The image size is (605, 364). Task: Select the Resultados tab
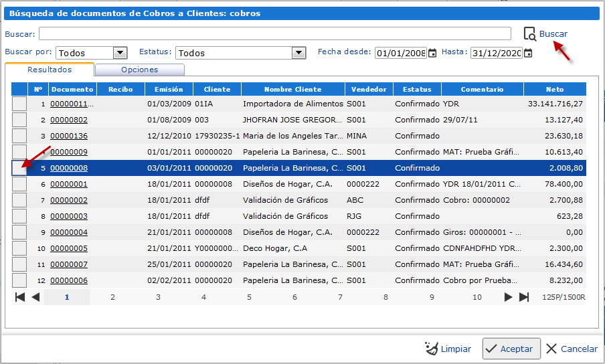[x=50, y=70]
